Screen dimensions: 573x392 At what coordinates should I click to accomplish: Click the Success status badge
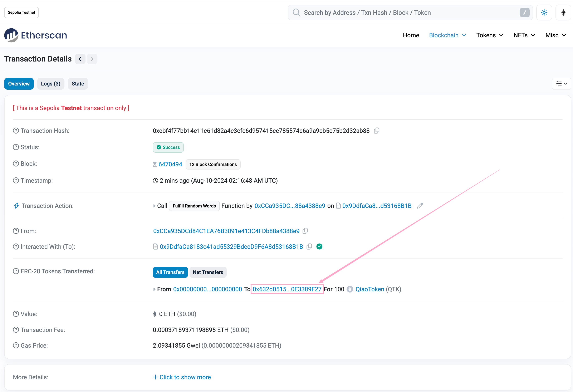click(x=168, y=147)
